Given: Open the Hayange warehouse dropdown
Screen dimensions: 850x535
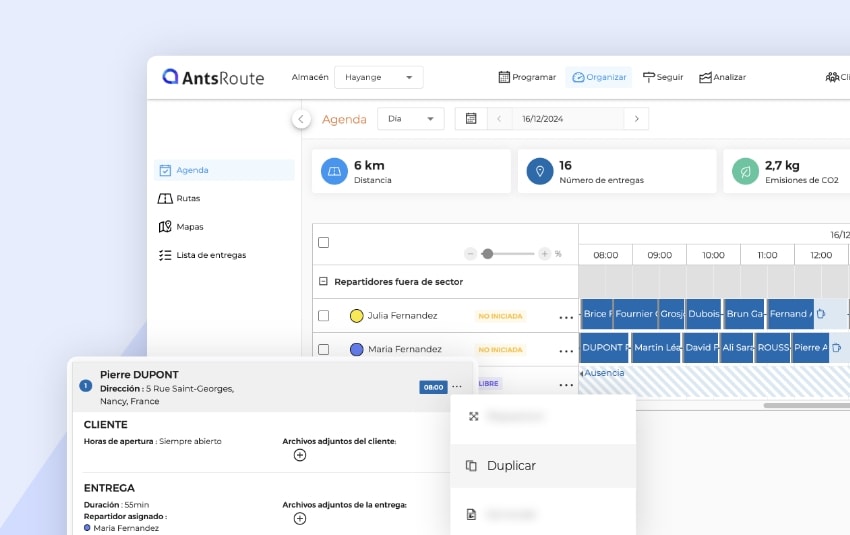Looking at the screenshot, I should point(378,78).
